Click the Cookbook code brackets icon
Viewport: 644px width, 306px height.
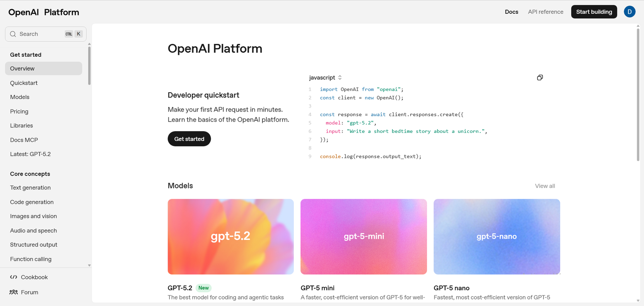pos(14,277)
